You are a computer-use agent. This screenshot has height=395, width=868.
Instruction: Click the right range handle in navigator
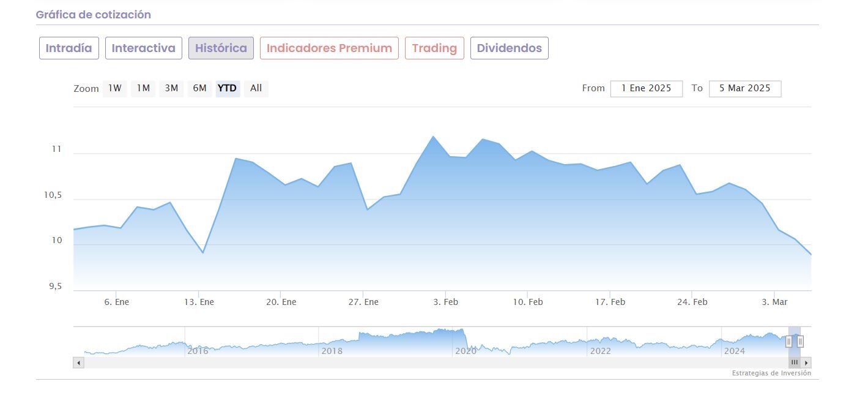[800, 341]
